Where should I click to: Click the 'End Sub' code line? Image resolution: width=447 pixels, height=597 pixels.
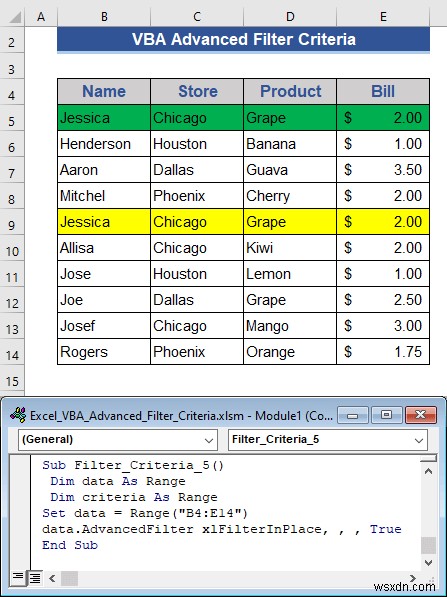click(x=70, y=545)
